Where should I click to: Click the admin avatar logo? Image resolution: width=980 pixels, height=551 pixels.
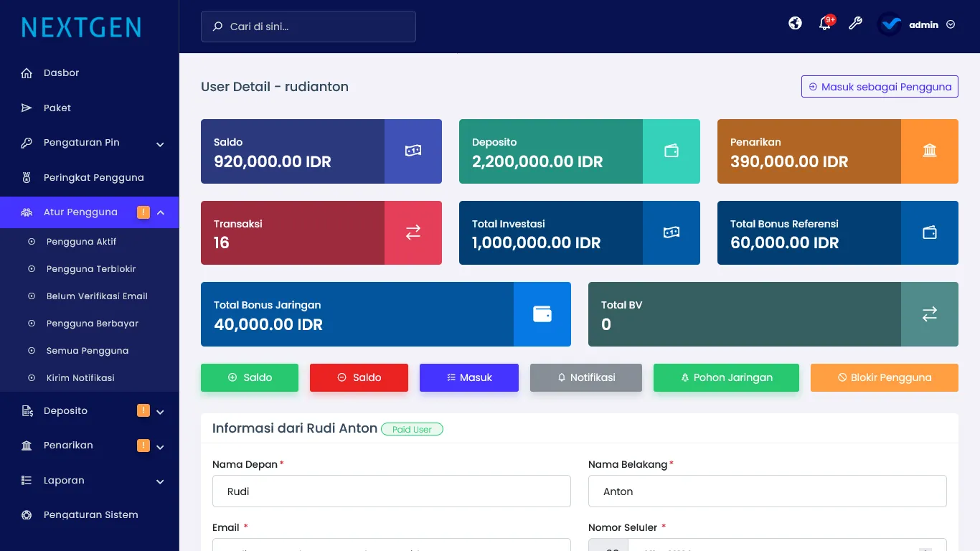coord(890,24)
